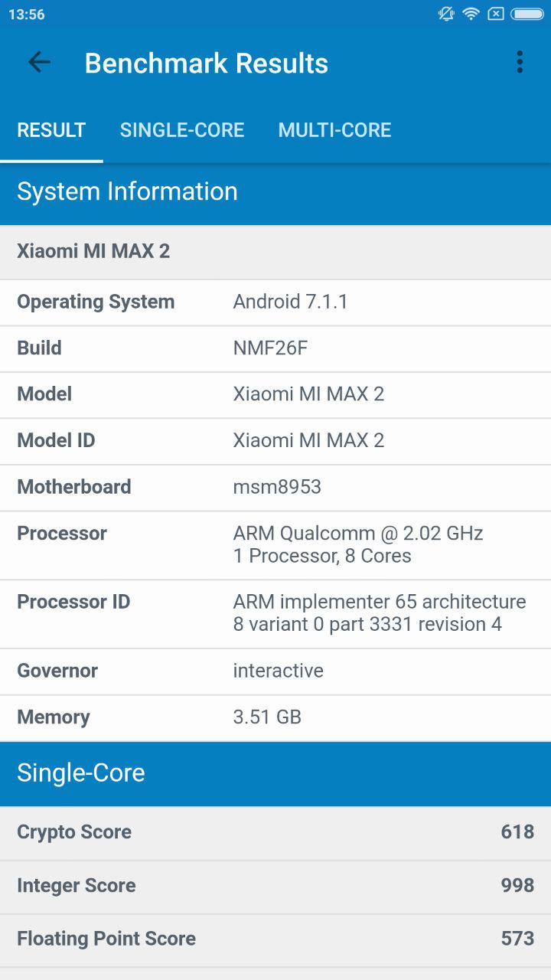This screenshot has width=551, height=980.
Task: Tap the battery indicator icon
Action: (x=527, y=14)
